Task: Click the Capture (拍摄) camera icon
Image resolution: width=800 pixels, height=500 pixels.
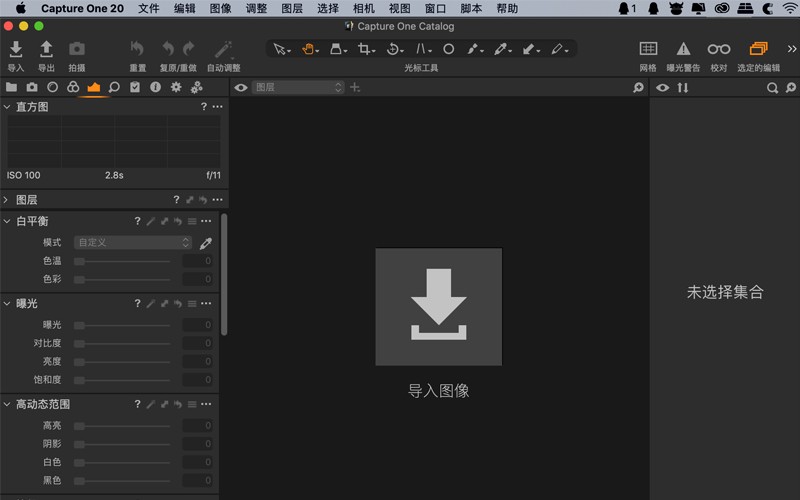Action: point(77,49)
